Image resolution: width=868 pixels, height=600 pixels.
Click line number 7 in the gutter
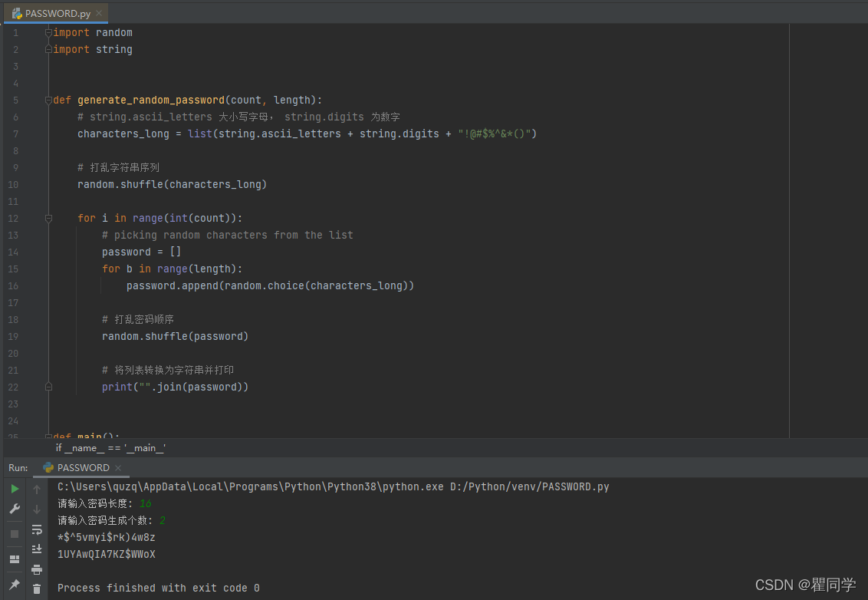coord(15,134)
